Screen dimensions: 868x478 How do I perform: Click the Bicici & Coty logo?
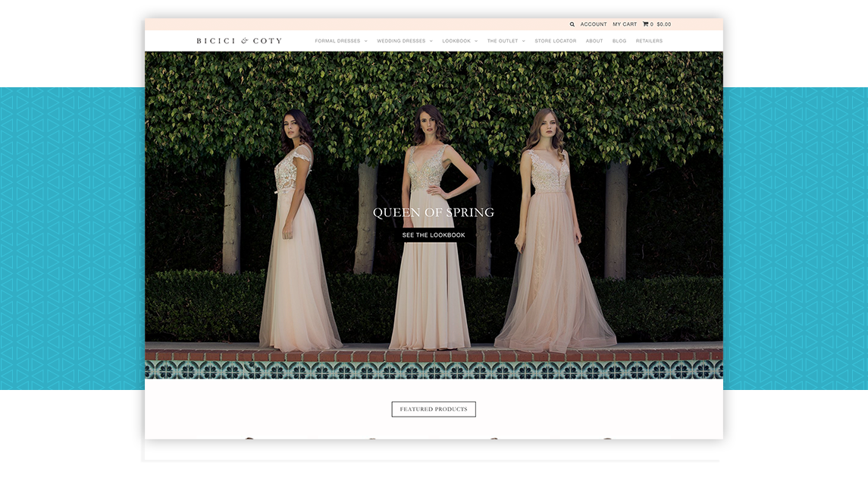(x=239, y=41)
